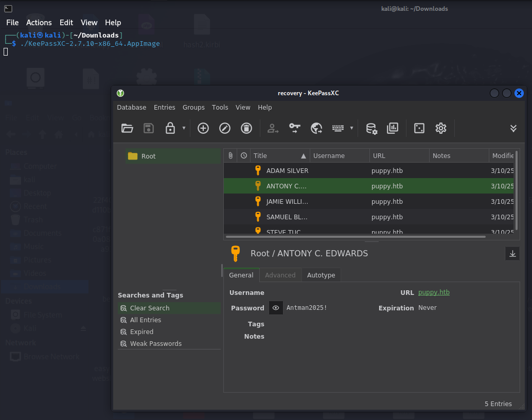The width and height of the screenshot is (532, 420).
Task: Click the Antman2025! password text
Action: [307, 308]
